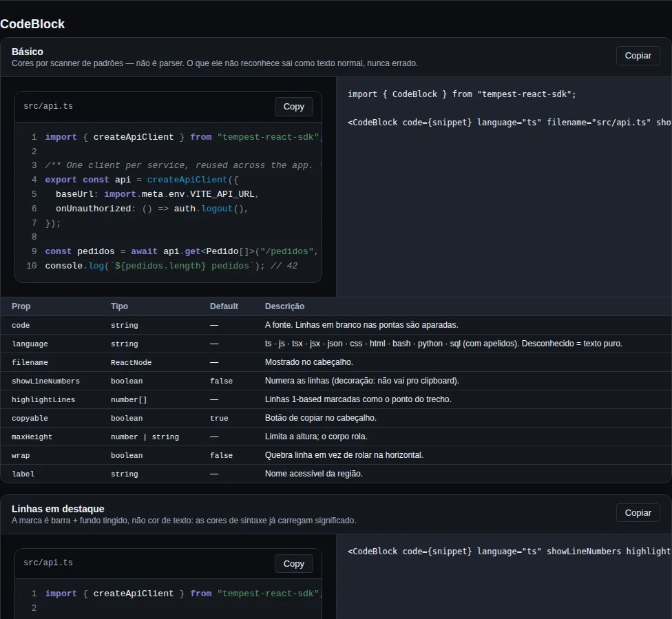The width and height of the screenshot is (672, 619).
Task: Click the code prop name cell
Action: [21, 326]
